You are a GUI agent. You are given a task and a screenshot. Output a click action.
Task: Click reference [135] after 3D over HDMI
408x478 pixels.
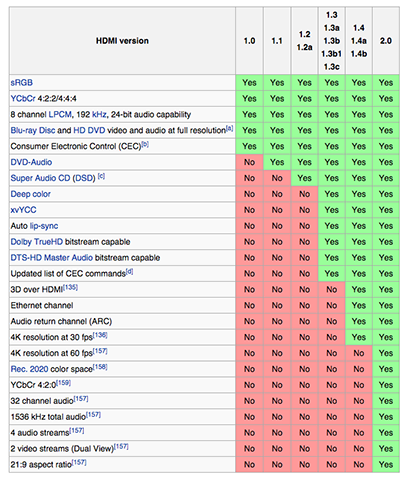[70, 287]
